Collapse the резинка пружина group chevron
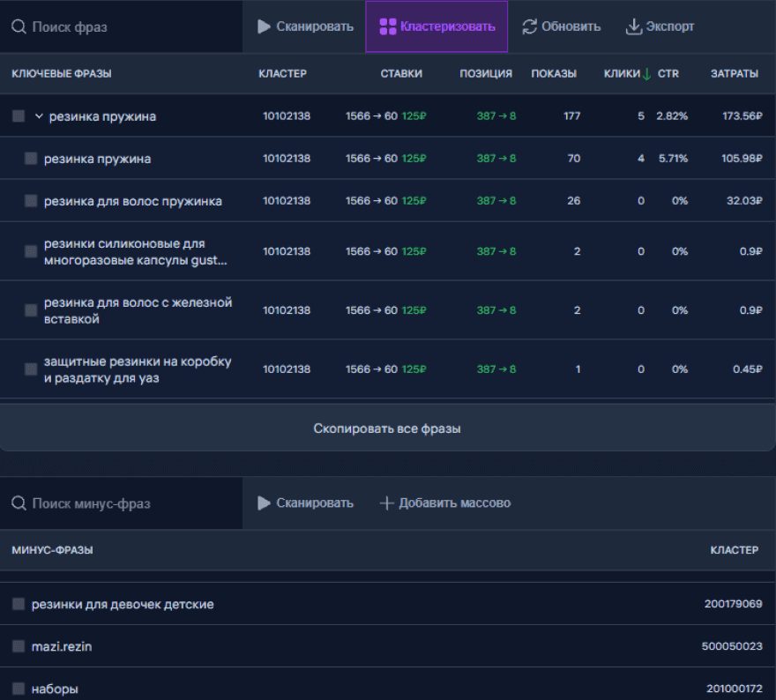Screen dimensions: 776x700 click(39, 116)
